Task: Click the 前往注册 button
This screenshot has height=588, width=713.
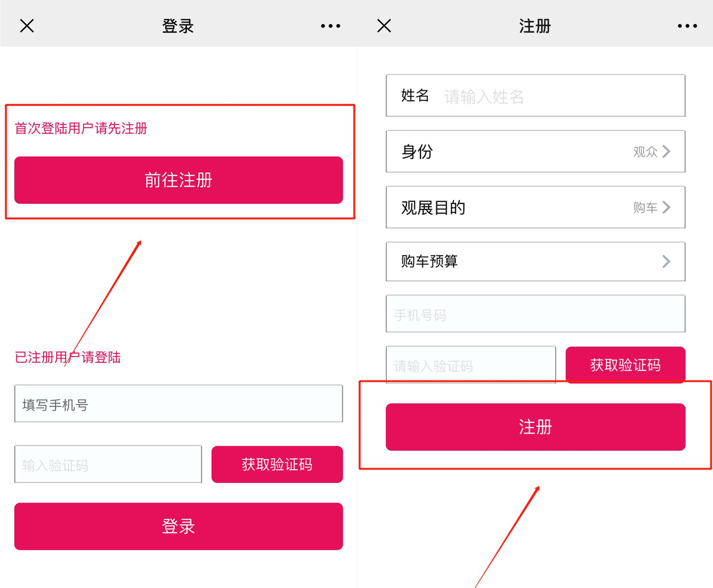Action: (x=178, y=180)
